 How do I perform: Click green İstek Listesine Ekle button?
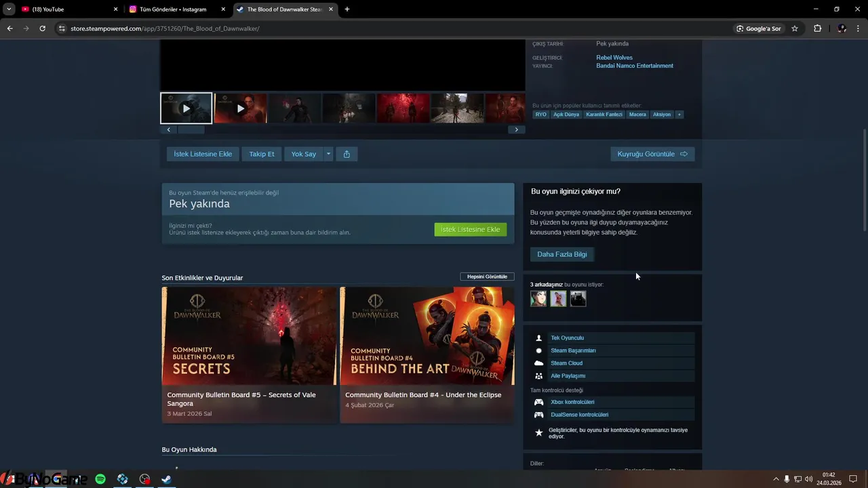pos(470,229)
